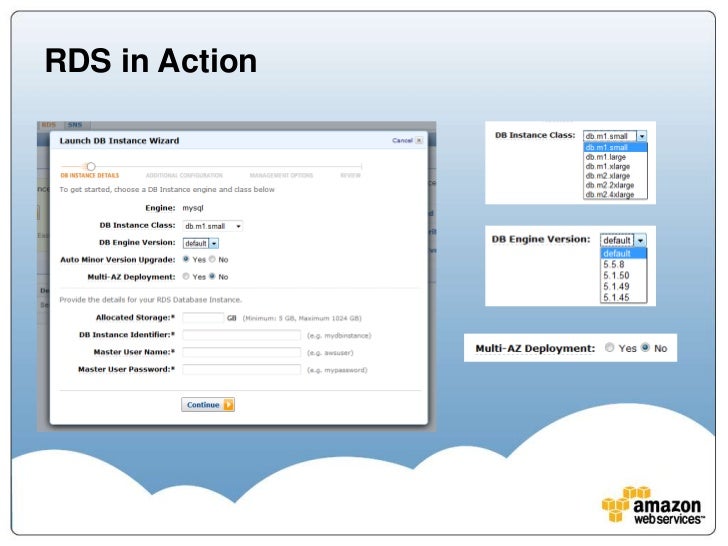Screen dimensions: 728x546
Task: Choose db.m2.4xlarge from the class list
Action: 615,195
